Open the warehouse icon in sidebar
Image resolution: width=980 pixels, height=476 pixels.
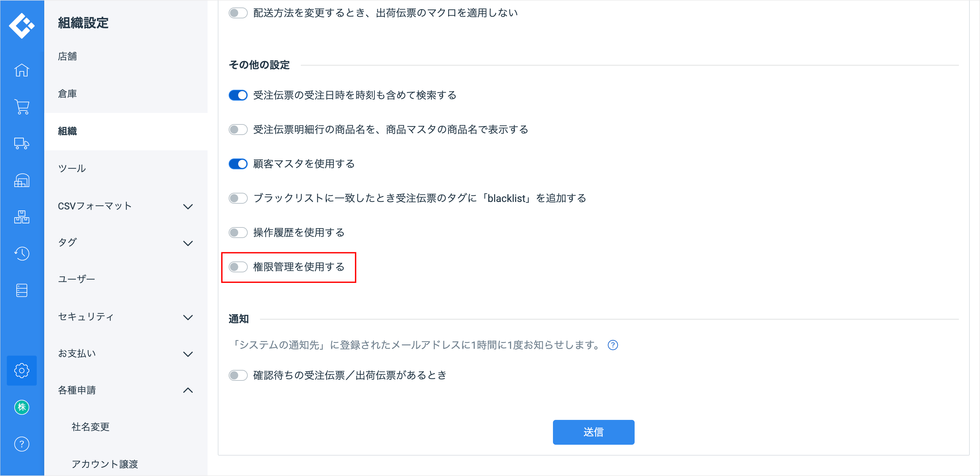tap(22, 181)
